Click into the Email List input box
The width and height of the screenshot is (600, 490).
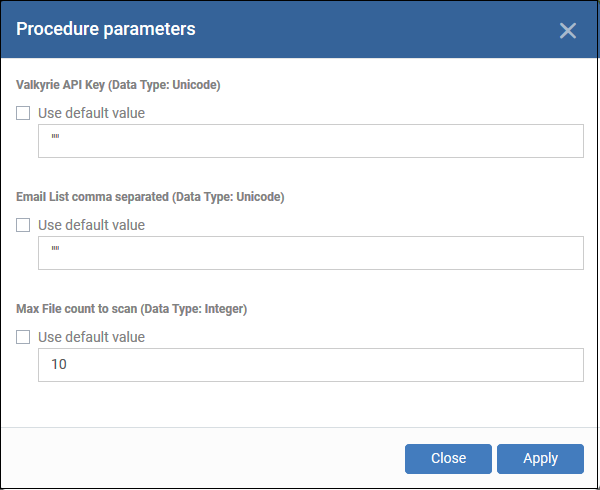(x=311, y=253)
